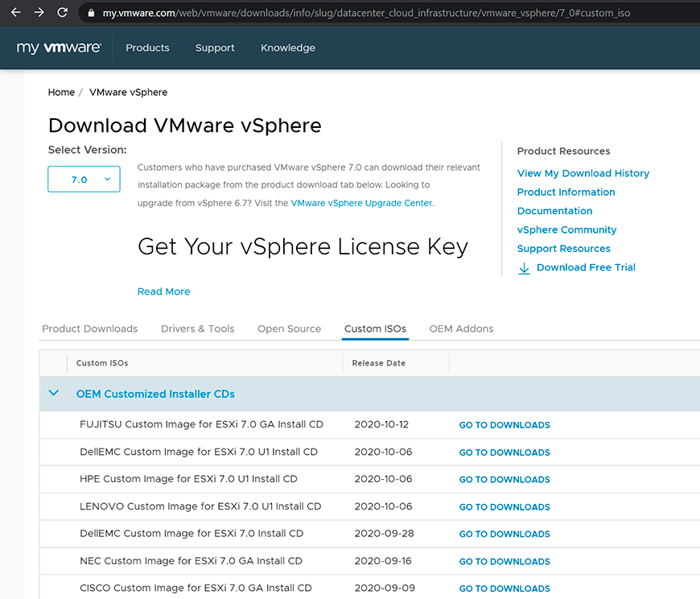The width and height of the screenshot is (700, 599).
Task: Click the padlock icon in the address bar
Action: coord(91,12)
